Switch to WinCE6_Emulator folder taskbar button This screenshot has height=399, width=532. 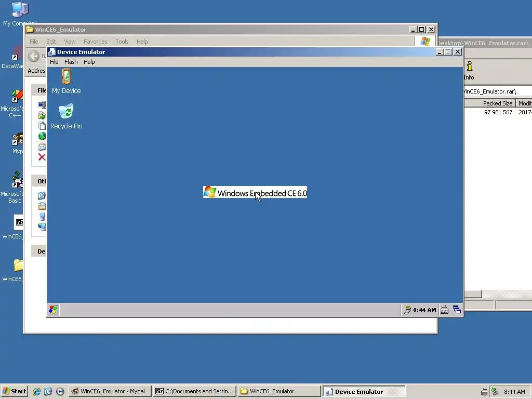(279, 391)
